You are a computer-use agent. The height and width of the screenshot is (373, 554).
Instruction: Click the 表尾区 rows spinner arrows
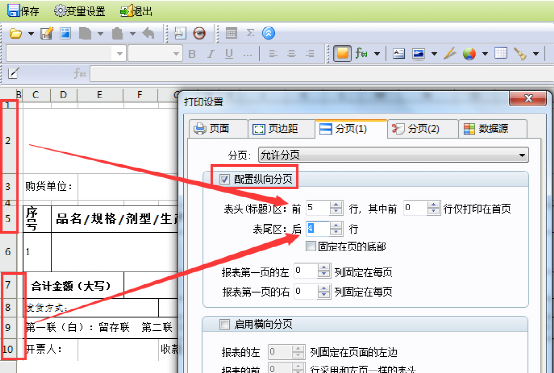click(x=336, y=229)
